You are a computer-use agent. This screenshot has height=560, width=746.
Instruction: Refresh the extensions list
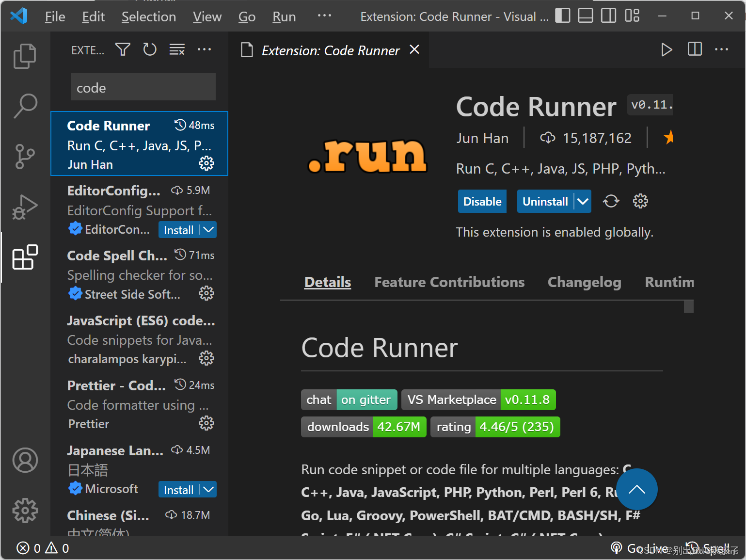coord(150,49)
